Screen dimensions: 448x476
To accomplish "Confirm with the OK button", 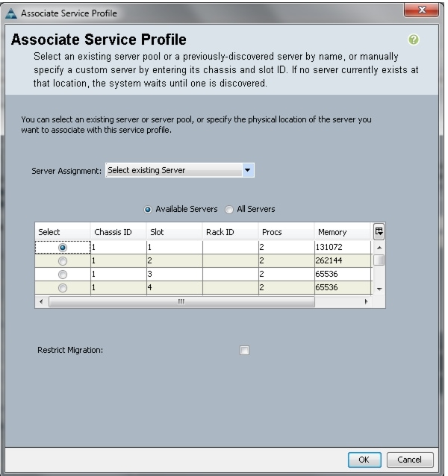I will 364,460.
